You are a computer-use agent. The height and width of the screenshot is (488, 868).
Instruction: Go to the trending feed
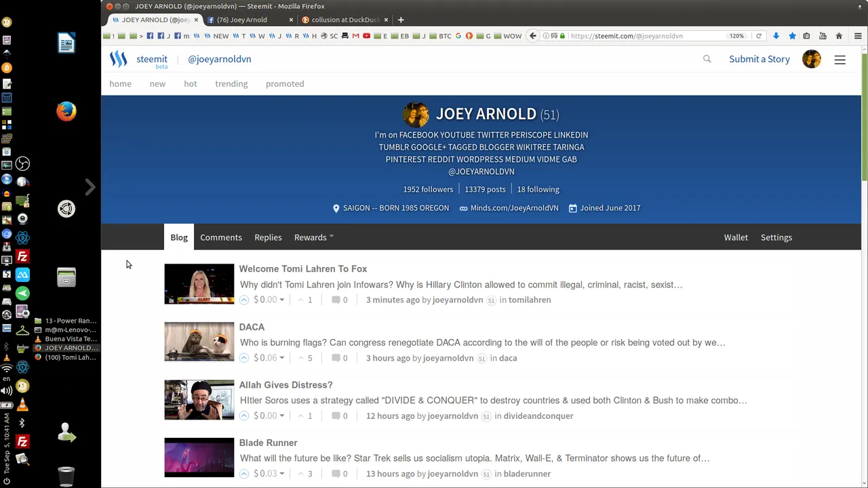pos(231,83)
